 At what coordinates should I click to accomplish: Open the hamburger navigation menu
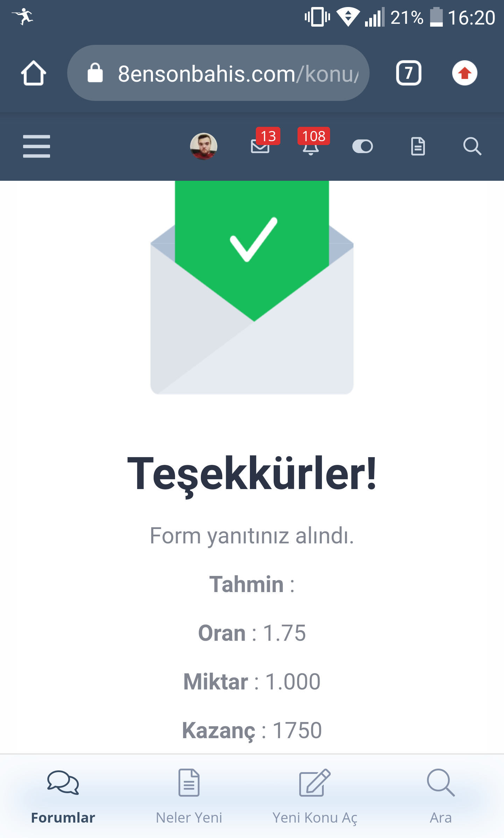36,146
